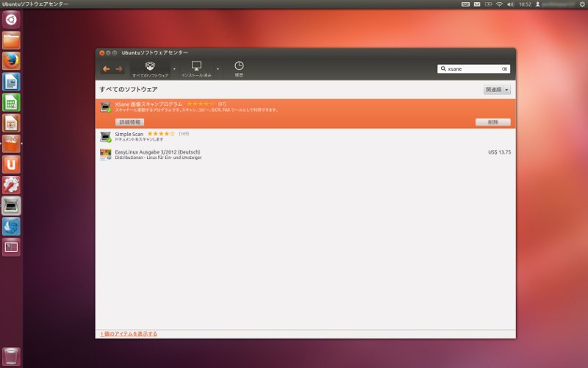Open keyboard indicator in top panel
The width and height of the screenshot is (588, 368).
pyautogui.click(x=465, y=4)
